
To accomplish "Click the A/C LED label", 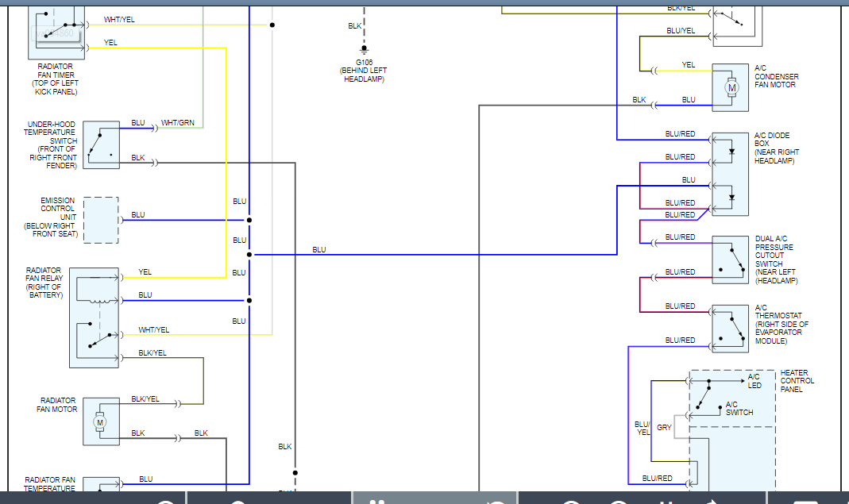I will 754,381.
